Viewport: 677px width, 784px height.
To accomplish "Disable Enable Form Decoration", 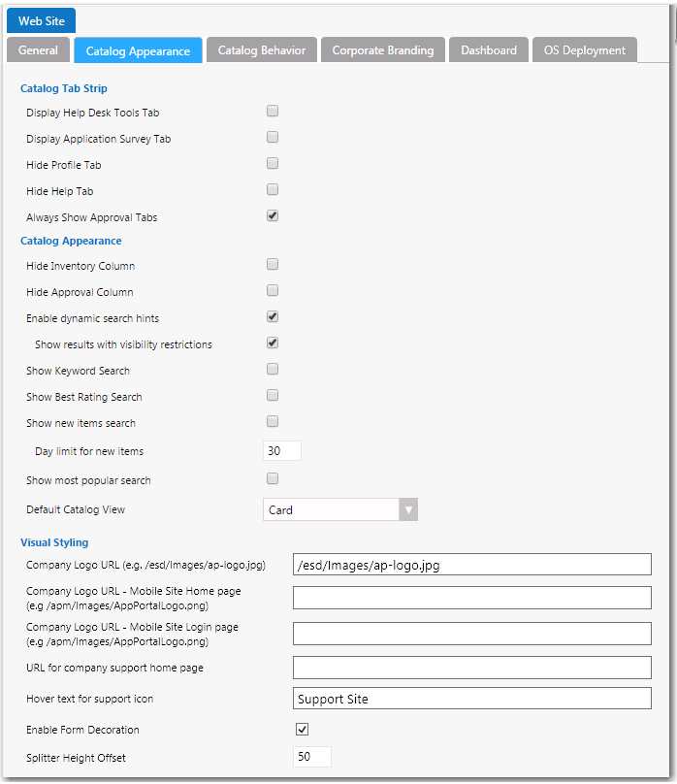I will [302, 728].
